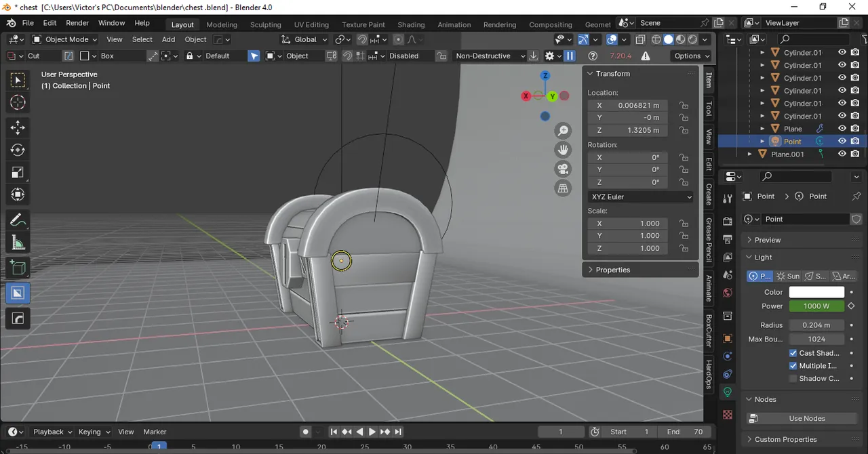Click the zoom magnifier viewport icon
This screenshot has width=868, height=454.
[563, 131]
